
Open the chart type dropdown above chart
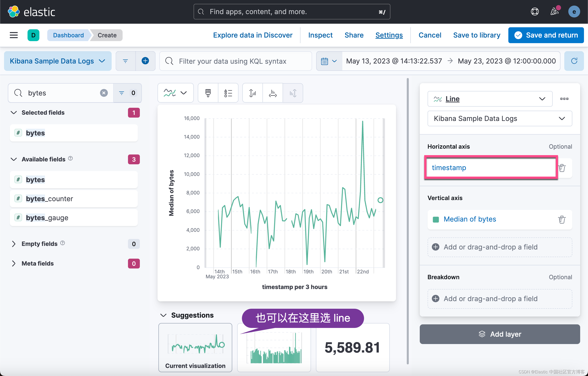(175, 93)
